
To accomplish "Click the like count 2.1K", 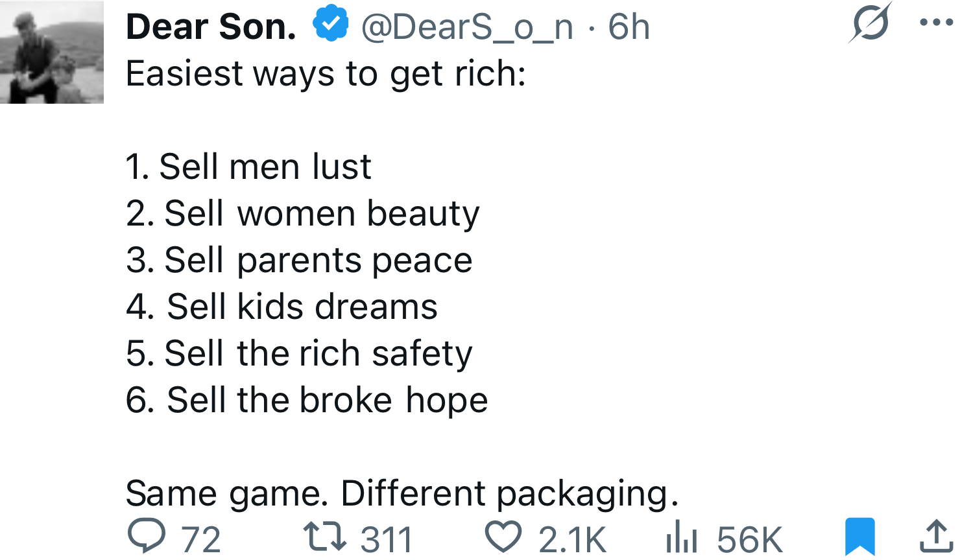I will [572, 539].
